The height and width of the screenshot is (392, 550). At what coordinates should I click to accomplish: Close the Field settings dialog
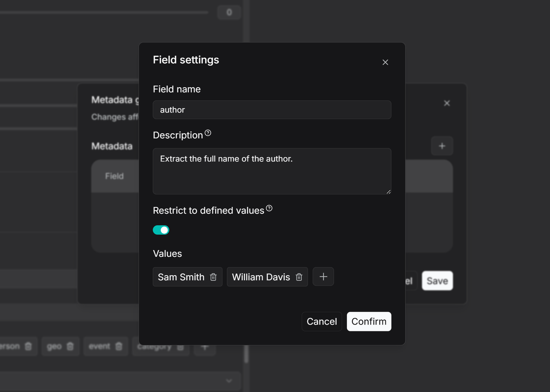click(385, 62)
